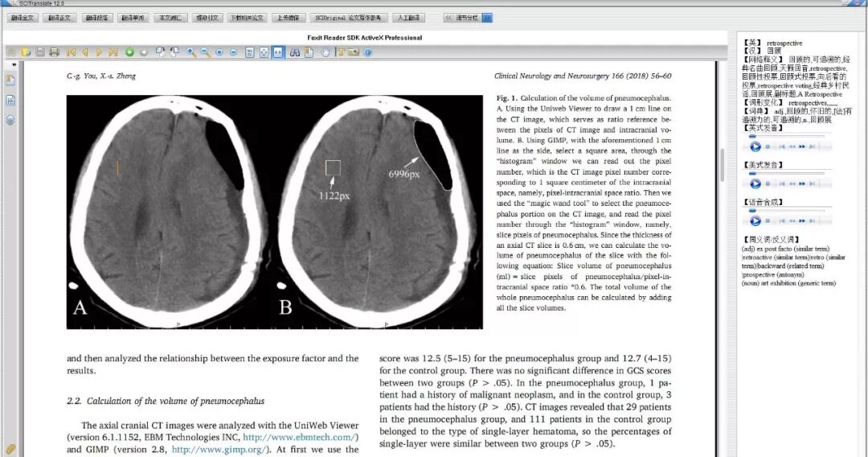
Task: Stop the 英式发音 player
Action: pyautogui.click(x=768, y=146)
